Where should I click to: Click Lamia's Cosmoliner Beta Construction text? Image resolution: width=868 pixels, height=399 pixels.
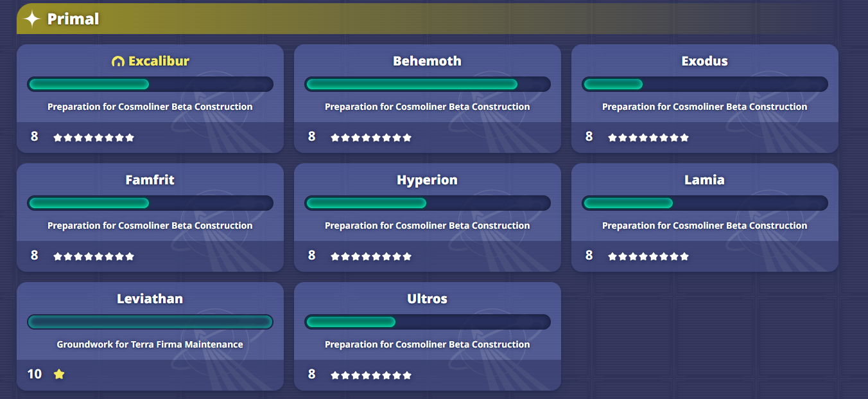pos(704,226)
